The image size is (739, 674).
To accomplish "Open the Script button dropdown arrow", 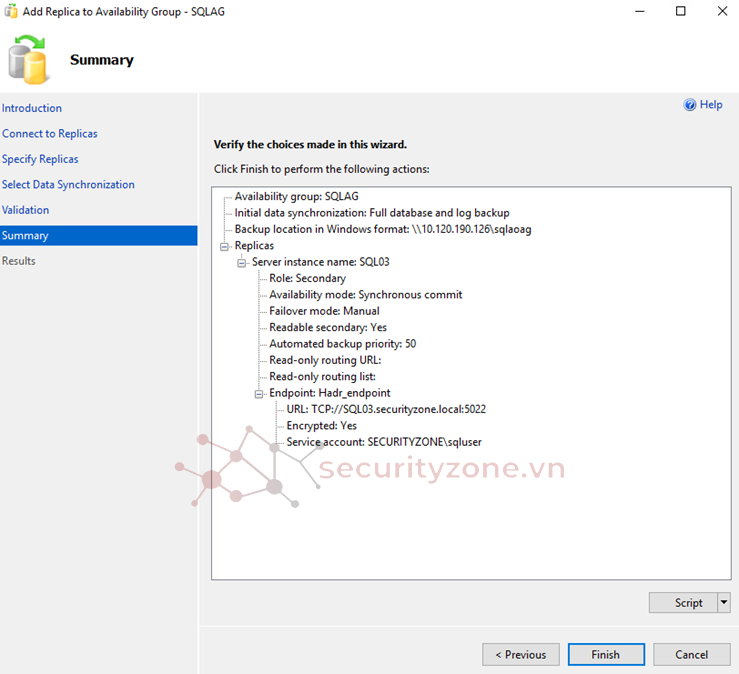I will pyautogui.click(x=724, y=603).
